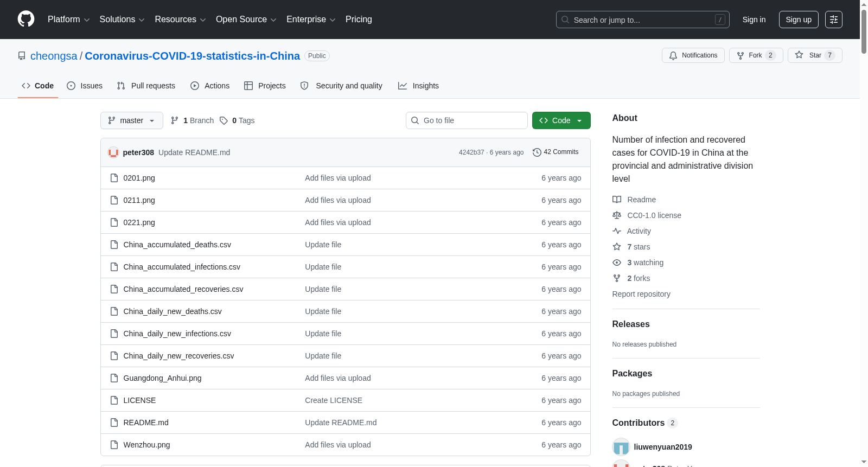Image resolution: width=868 pixels, height=467 pixels.
Task: Open the Contributors section heading
Action: (639, 423)
